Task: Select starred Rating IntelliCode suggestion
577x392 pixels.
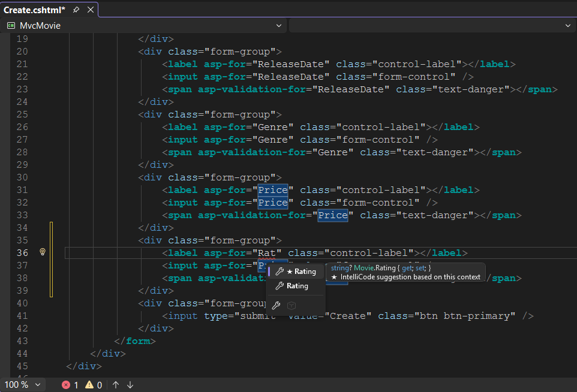Action: click(296, 272)
